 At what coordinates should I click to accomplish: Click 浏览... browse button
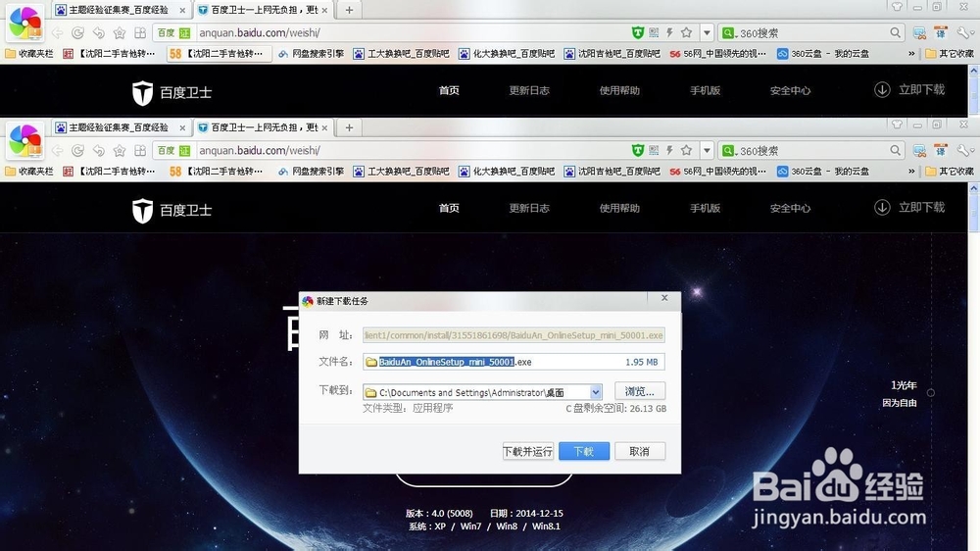coord(639,391)
